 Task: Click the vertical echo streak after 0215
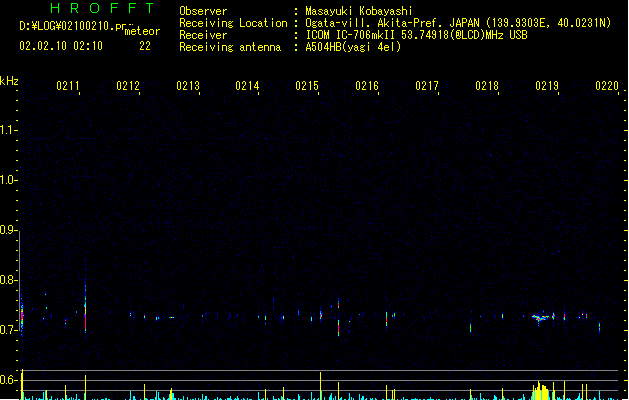[339, 317]
